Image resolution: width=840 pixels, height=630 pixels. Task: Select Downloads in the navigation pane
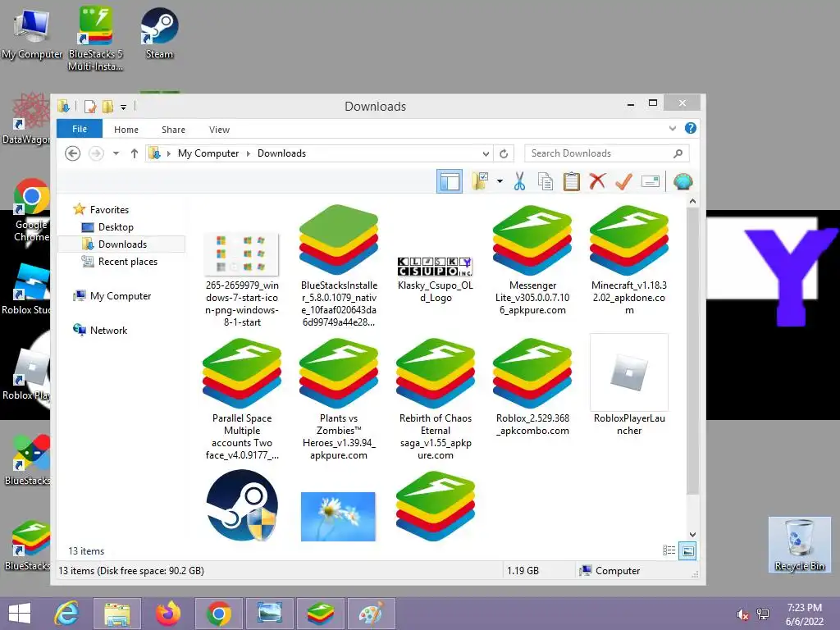[121, 244]
